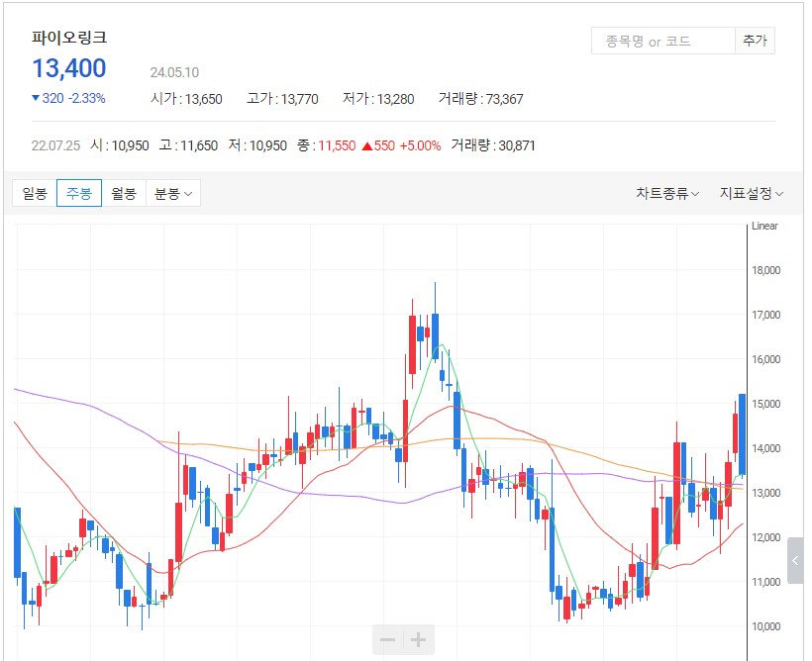The height and width of the screenshot is (661, 812).
Task: Click the 10,000 price axis label
Action: [x=767, y=626]
